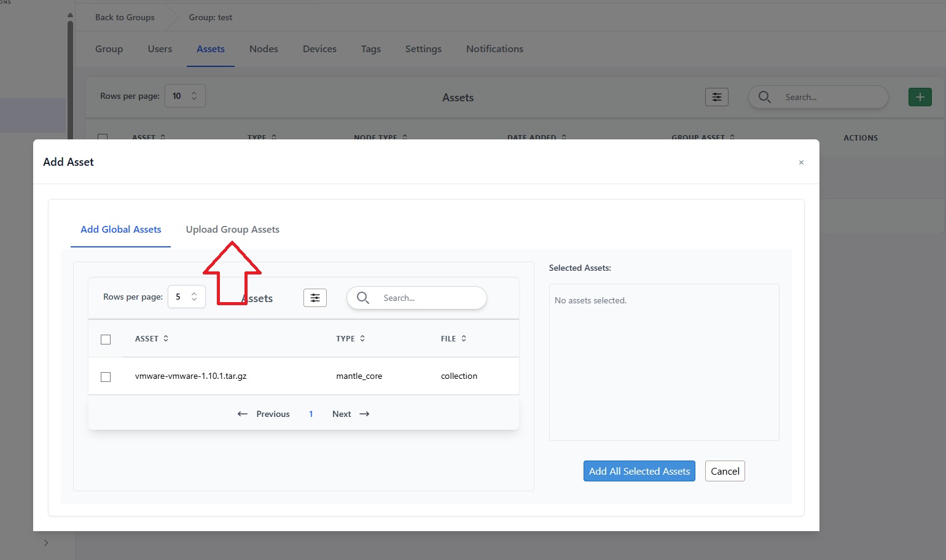Switch to Upload Group Assets tab
This screenshot has height=560, width=946.
[233, 230]
